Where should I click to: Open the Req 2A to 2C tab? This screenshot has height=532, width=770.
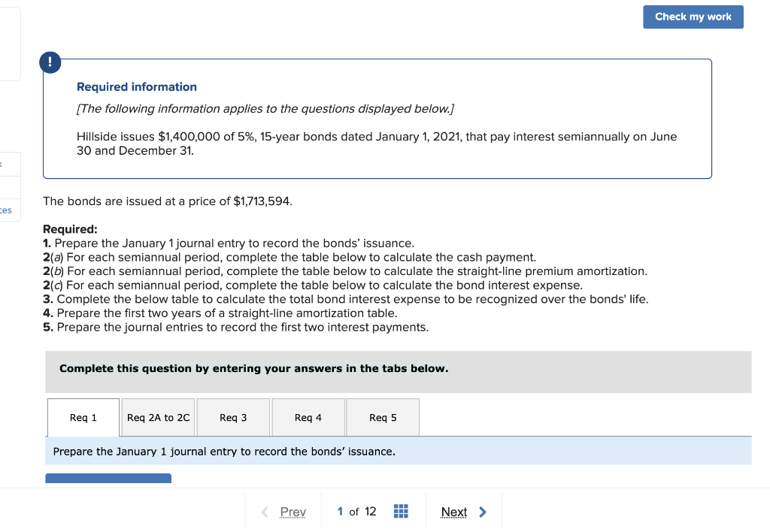click(x=157, y=417)
